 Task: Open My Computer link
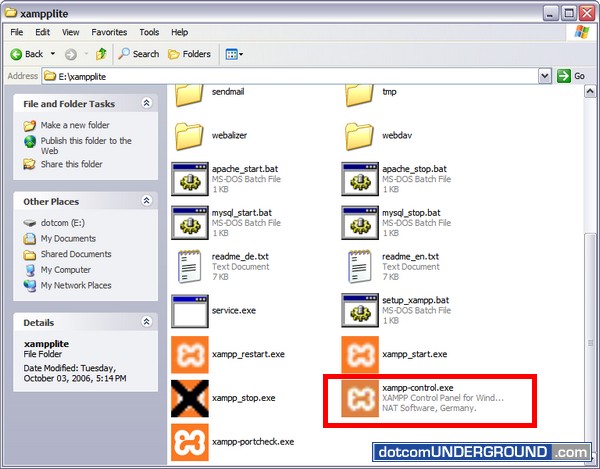tap(65, 270)
